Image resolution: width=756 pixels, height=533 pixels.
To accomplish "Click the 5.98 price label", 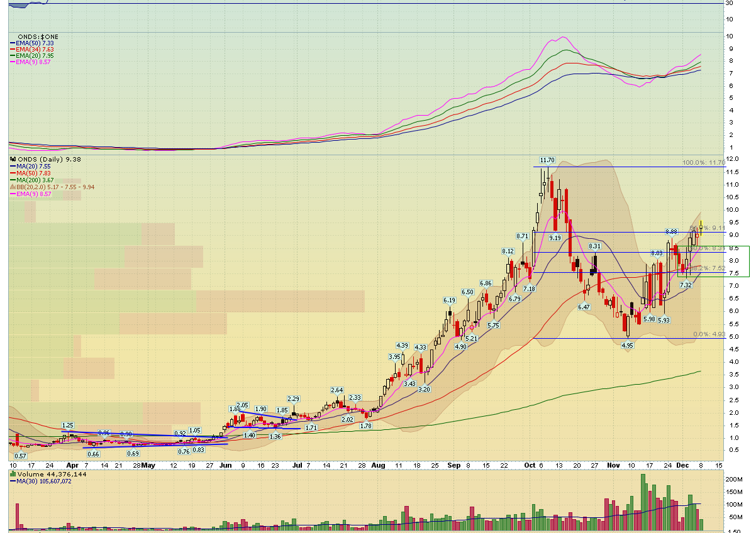I will [649, 319].
